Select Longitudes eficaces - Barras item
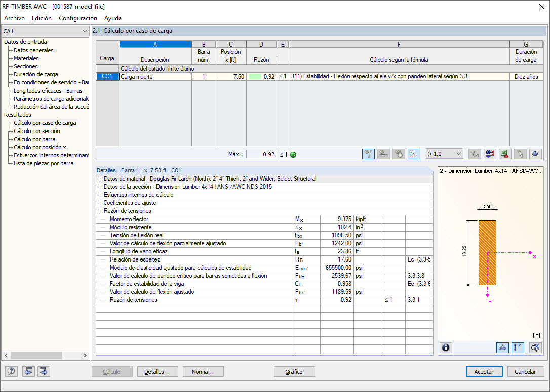 click(48, 91)
